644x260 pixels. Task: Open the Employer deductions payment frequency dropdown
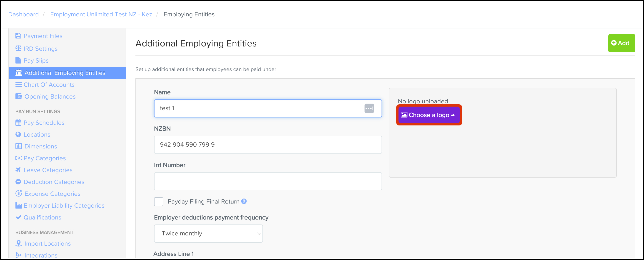click(208, 233)
